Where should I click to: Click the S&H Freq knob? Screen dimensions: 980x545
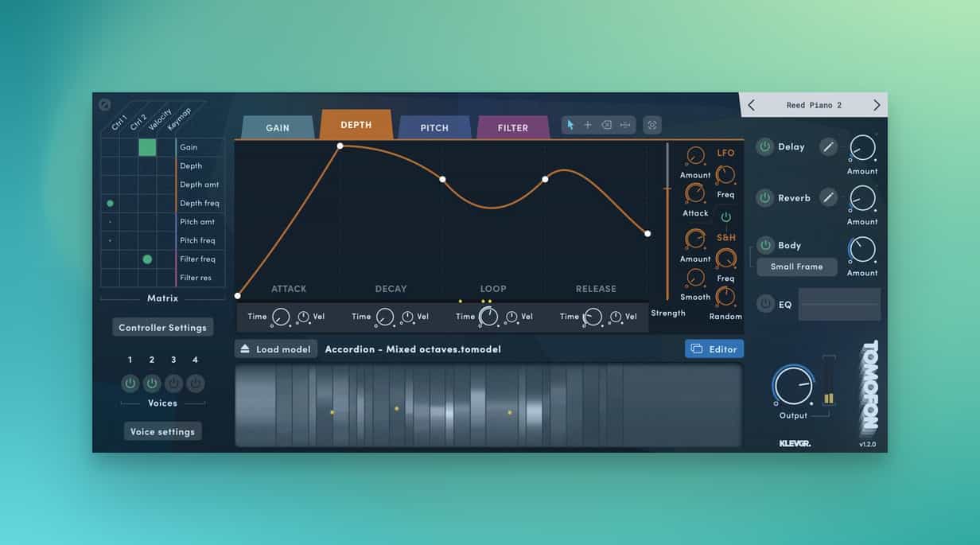725,259
